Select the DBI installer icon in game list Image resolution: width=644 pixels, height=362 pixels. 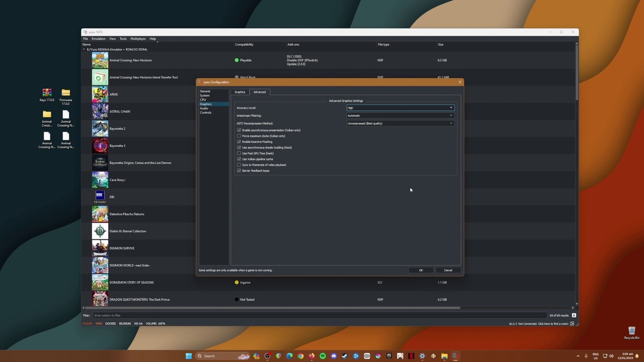tap(100, 197)
